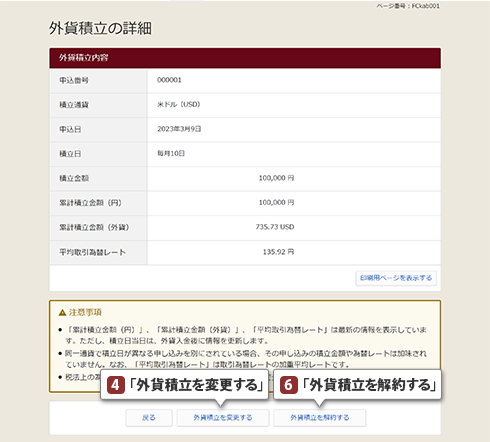490x442 pixels.
Task: Select the 申込番号 value 000001
Action: [169, 80]
